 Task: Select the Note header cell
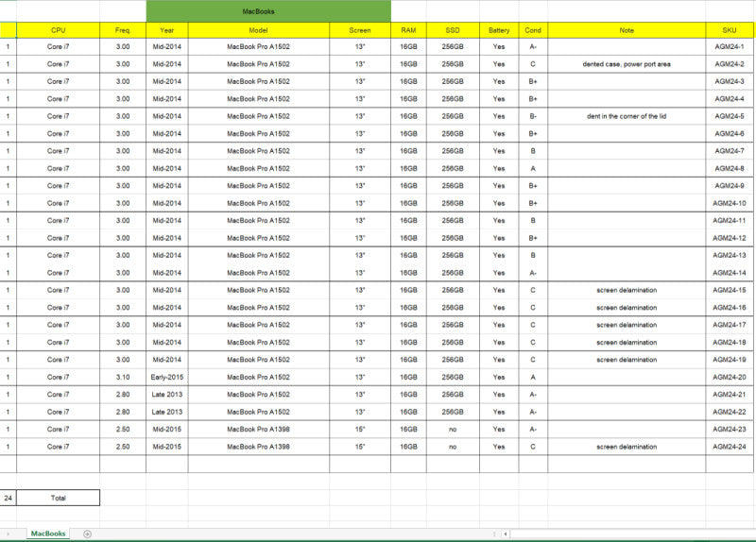627,30
